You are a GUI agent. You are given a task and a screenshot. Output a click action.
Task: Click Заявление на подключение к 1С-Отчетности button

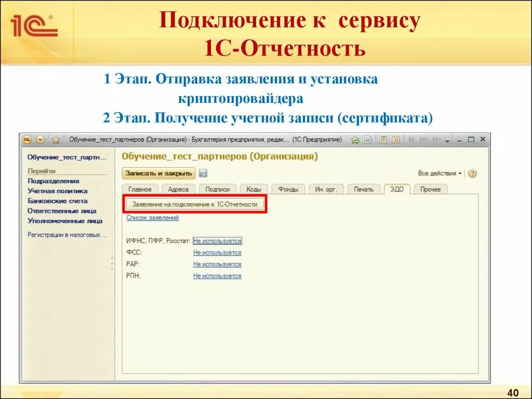point(195,204)
